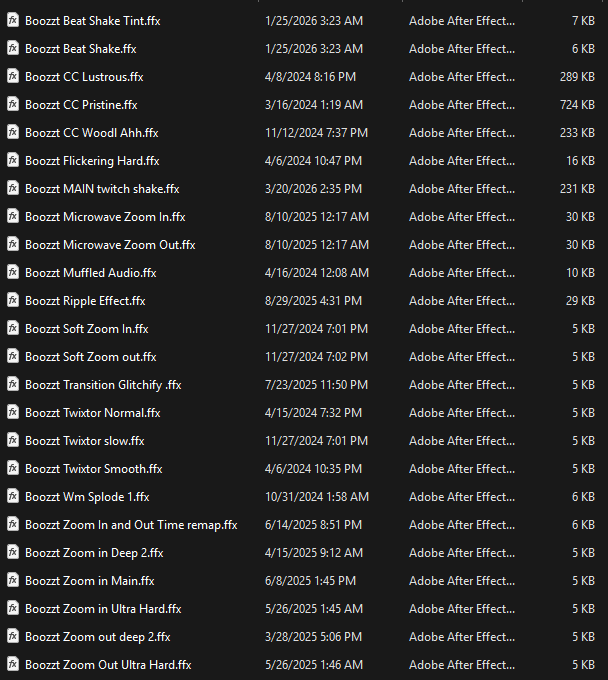Viewport: 608px width, 680px height.
Task: Select the file name Boozzt Flickering Hard.ffx
Action: coord(92,161)
